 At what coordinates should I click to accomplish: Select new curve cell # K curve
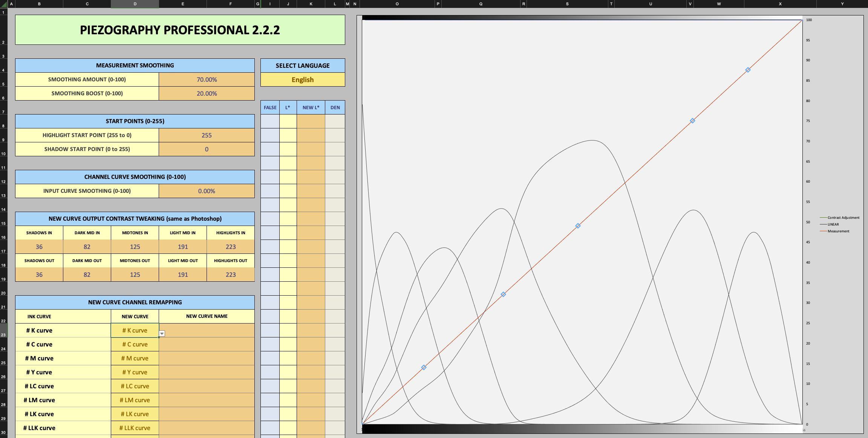[135, 330]
